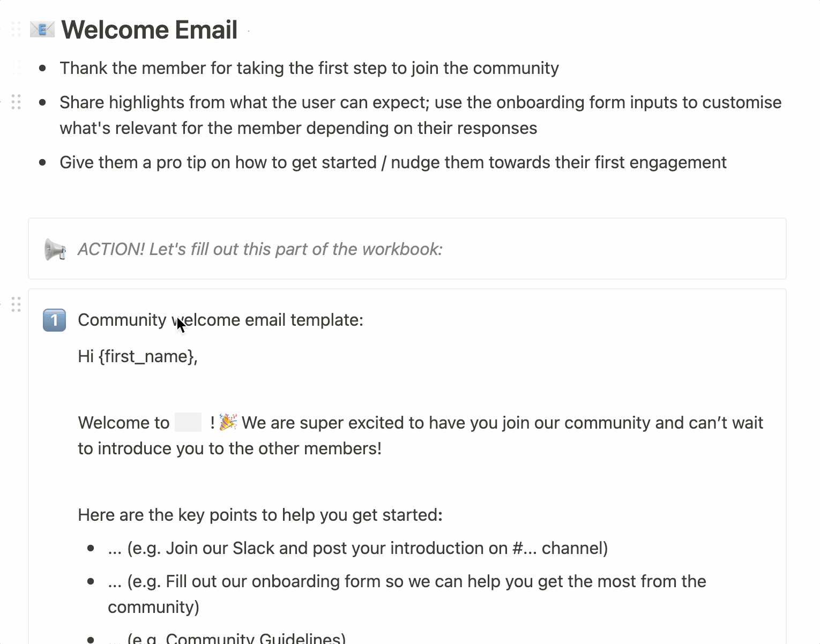Click the drag handle beside the Welcome Email heading
This screenshot has height=644, width=820.
tap(16, 29)
